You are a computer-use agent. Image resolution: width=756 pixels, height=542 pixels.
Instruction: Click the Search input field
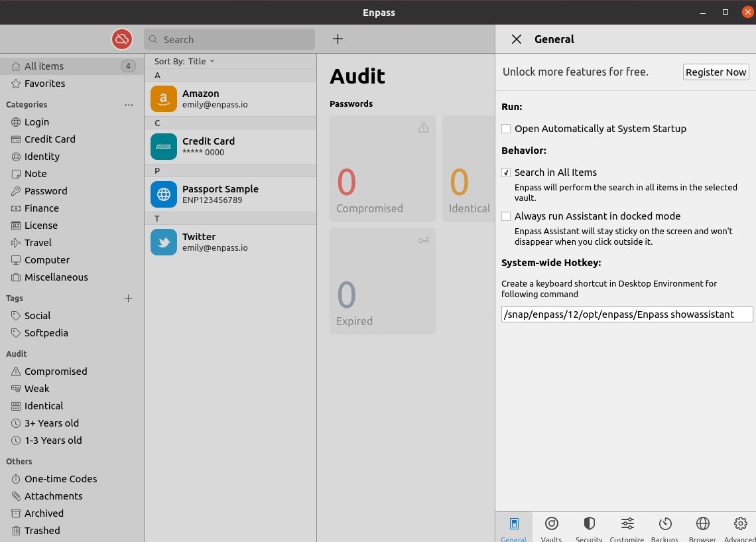click(x=229, y=40)
